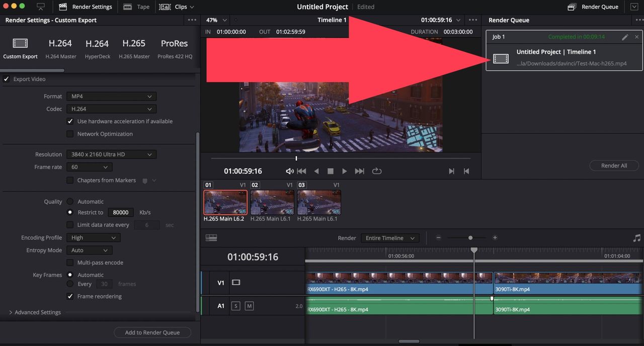This screenshot has height=346, width=644.
Task: Zoom in timeline with plus button
Action: click(x=495, y=237)
